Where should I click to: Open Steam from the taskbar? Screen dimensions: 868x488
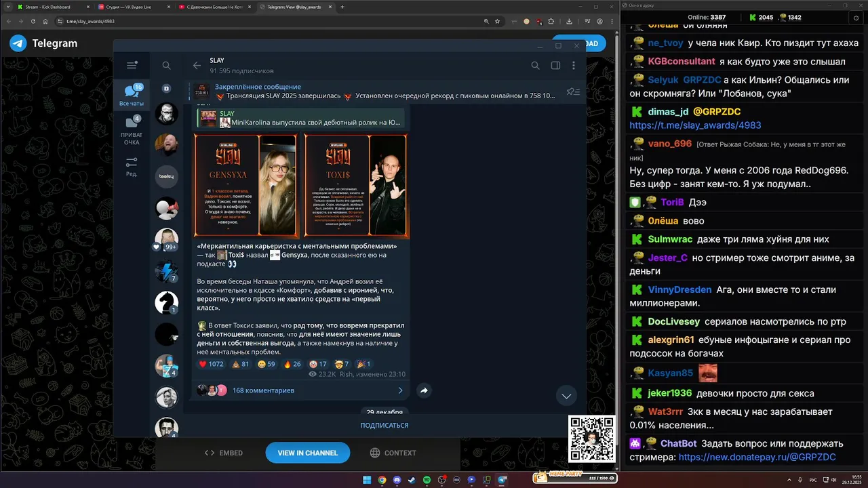(x=412, y=480)
